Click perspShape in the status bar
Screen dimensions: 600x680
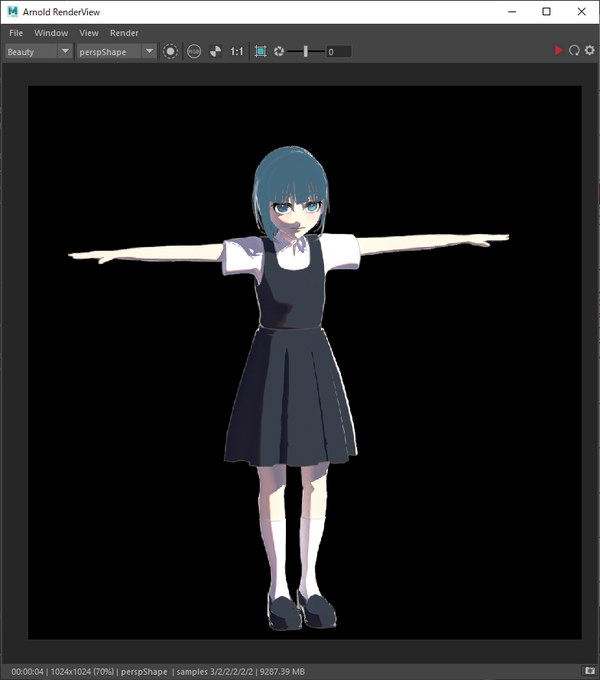tap(144, 671)
